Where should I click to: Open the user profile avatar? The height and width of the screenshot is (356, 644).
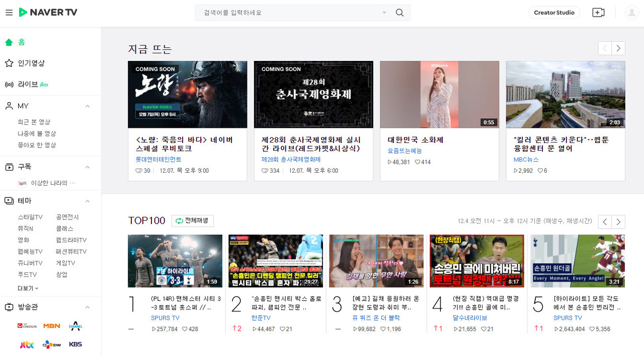tap(631, 13)
